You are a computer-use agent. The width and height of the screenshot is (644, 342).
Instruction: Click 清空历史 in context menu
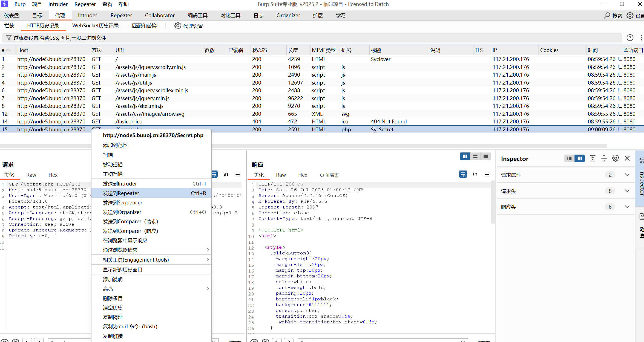coord(151,308)
